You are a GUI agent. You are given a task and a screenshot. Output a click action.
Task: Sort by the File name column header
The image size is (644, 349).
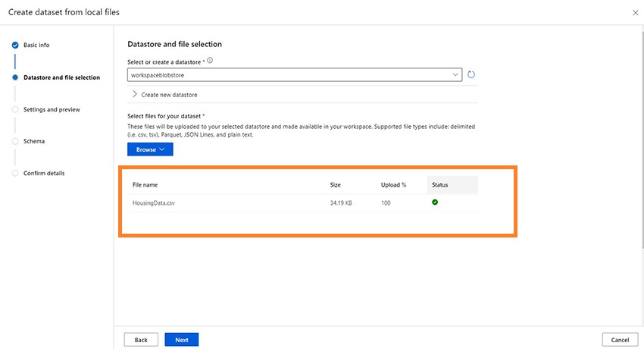pos(145,185)
